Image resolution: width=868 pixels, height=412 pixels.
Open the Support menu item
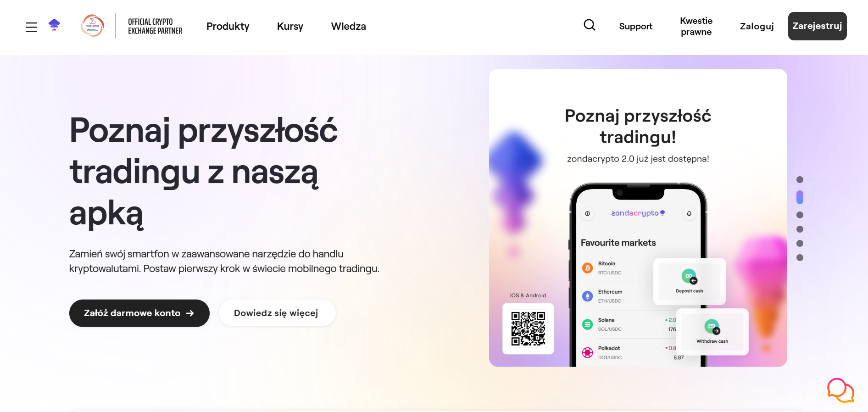(635, 26)
